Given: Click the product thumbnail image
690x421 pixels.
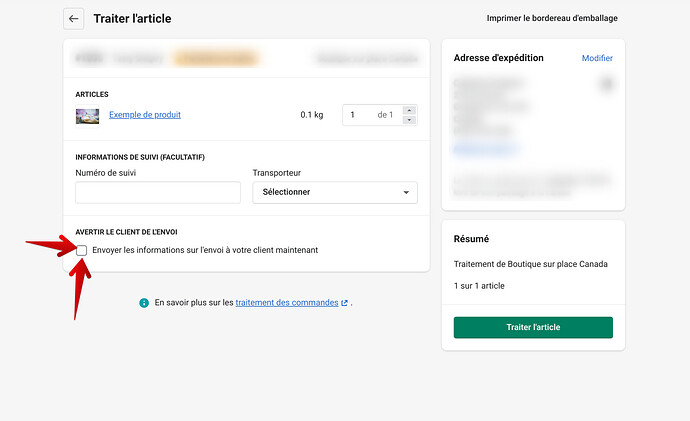Looking at the screenshot, I should pyautogui.click(x=87, y=115).
